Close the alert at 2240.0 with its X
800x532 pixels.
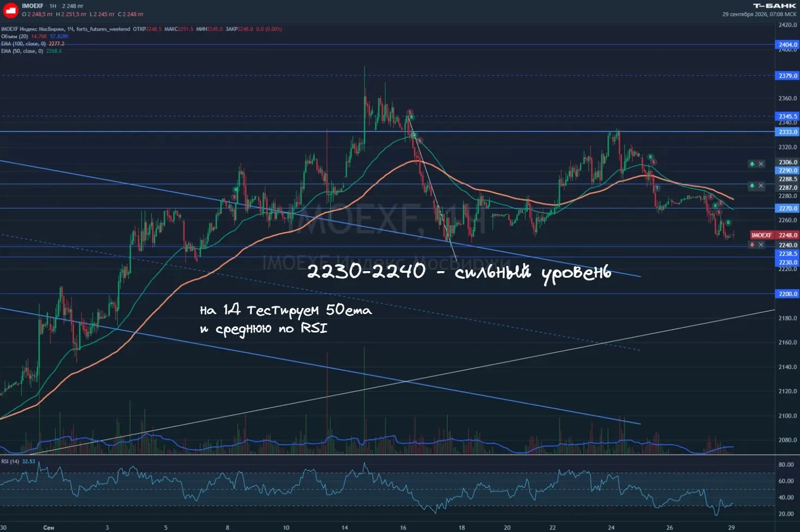(761, 245)
